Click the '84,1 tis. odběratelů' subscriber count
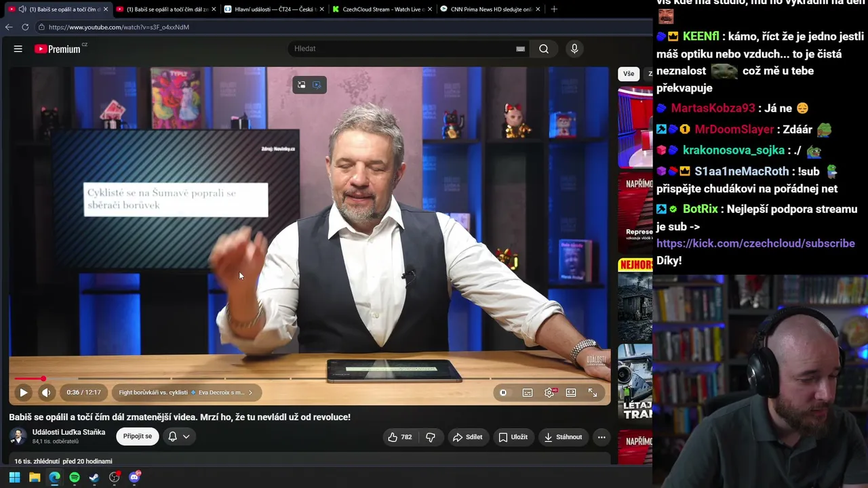This screenshot has height=488, width=868. pyautogui.click(x=55, y=442)
